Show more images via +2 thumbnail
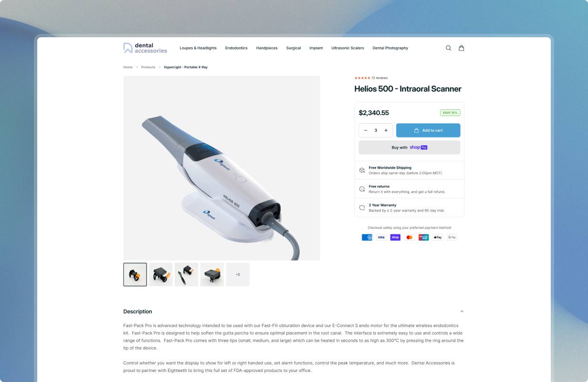Screen dimensions: 588x382 238,275
